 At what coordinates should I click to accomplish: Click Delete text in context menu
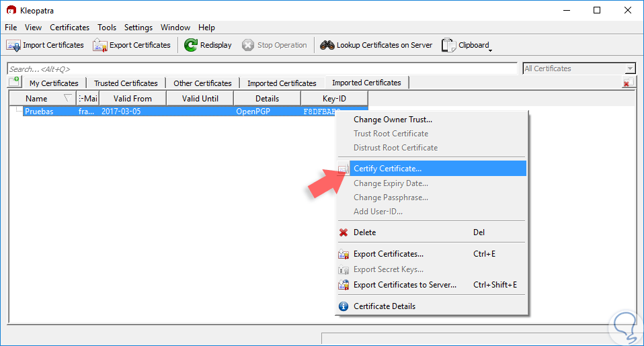(x=365, y=232)
